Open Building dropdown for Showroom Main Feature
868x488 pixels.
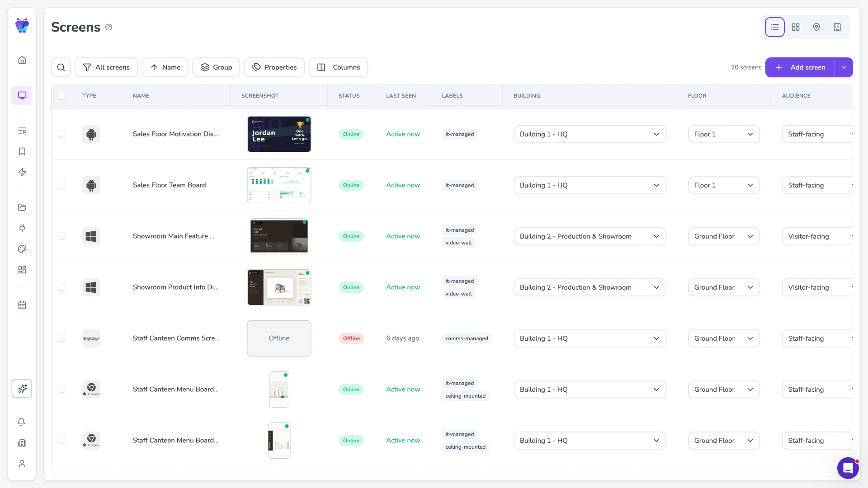point(590,236)
